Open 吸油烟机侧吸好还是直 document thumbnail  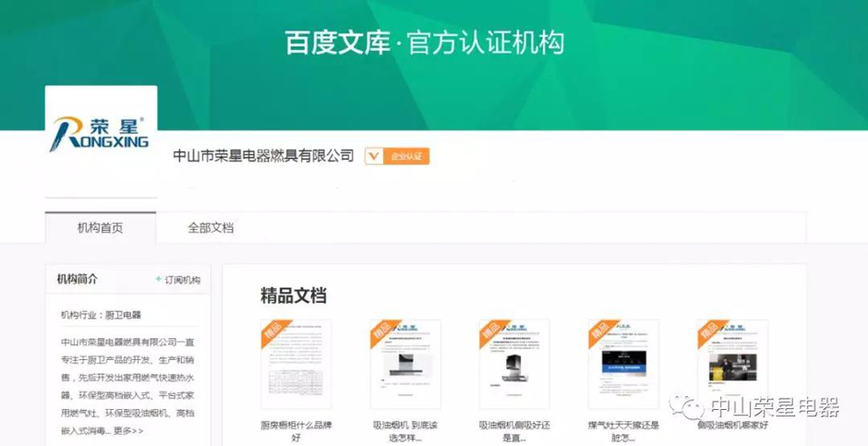[514, 366]
